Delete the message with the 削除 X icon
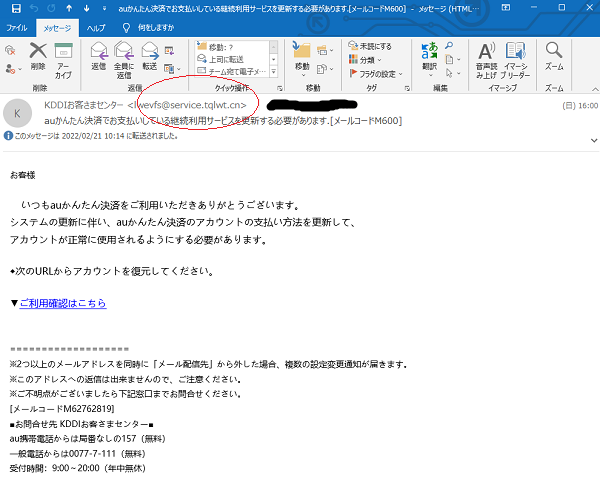 (x=38, y=56)
